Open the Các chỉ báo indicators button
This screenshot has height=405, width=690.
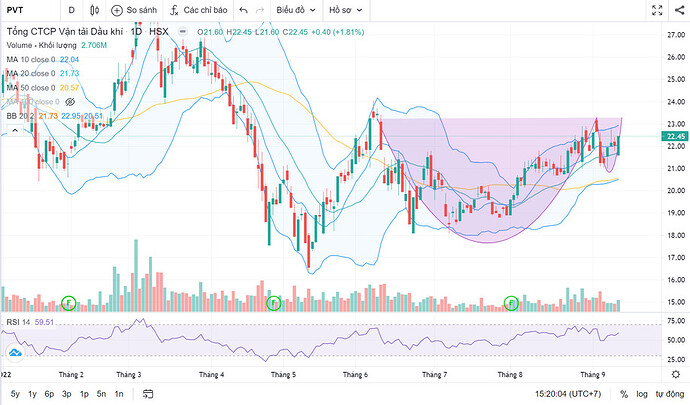click(198, 10)
